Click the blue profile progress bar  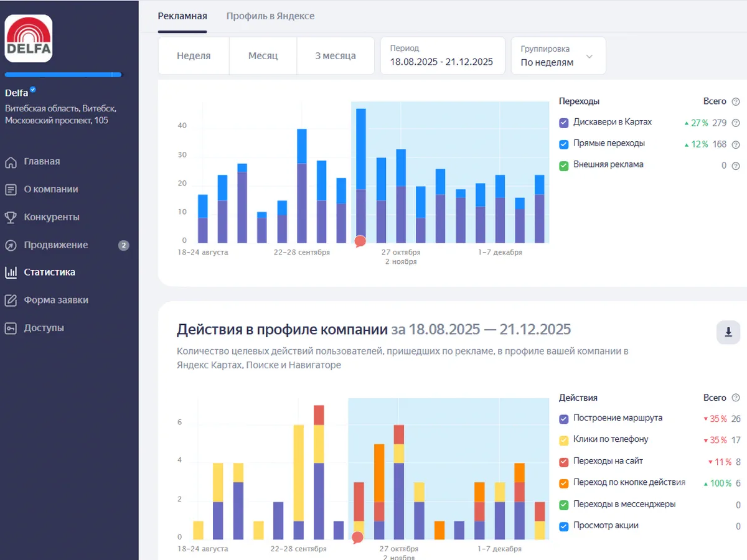coord(63,75)
